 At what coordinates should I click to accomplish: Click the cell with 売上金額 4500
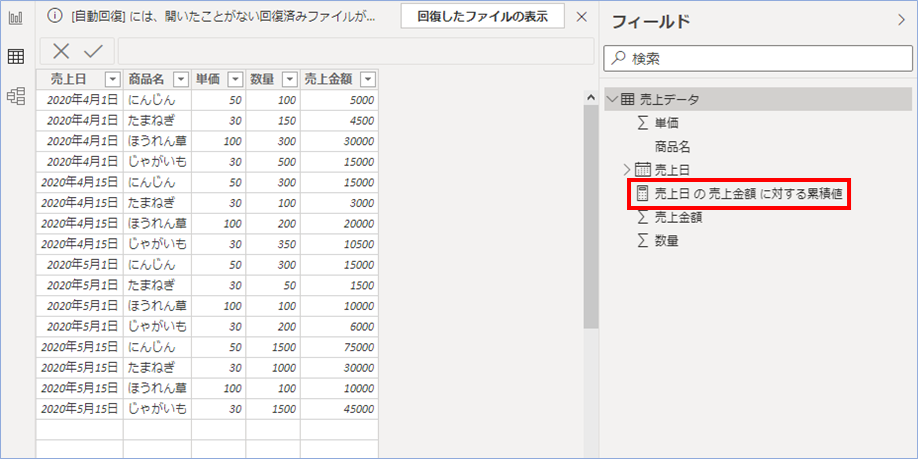pos(340,121)
